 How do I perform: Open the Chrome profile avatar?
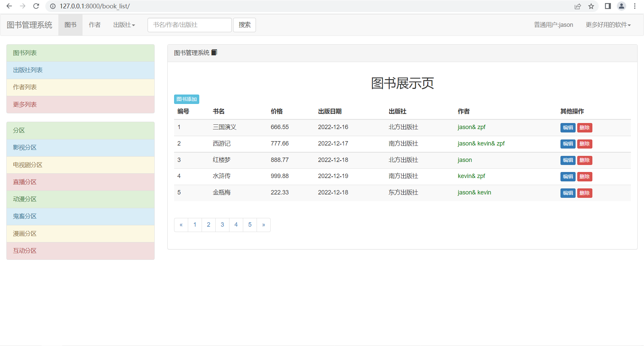pos(622,6)
